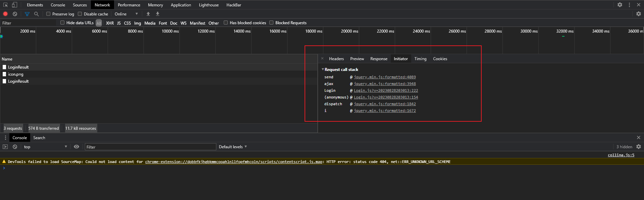Open the Login.js?v=20230828203013:222 link
Screen dimensions: 644x200
386,90
